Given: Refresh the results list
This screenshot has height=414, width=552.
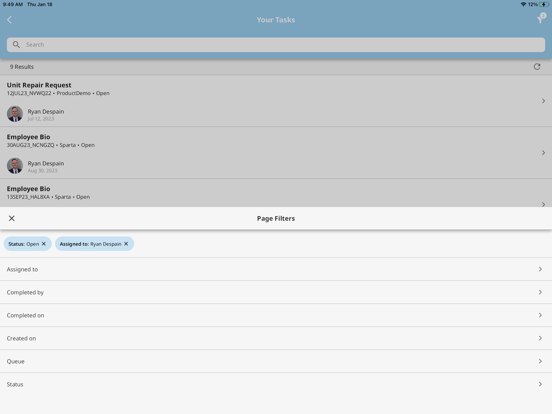Looking at the screenshot, I should click(x=537, y=67).
